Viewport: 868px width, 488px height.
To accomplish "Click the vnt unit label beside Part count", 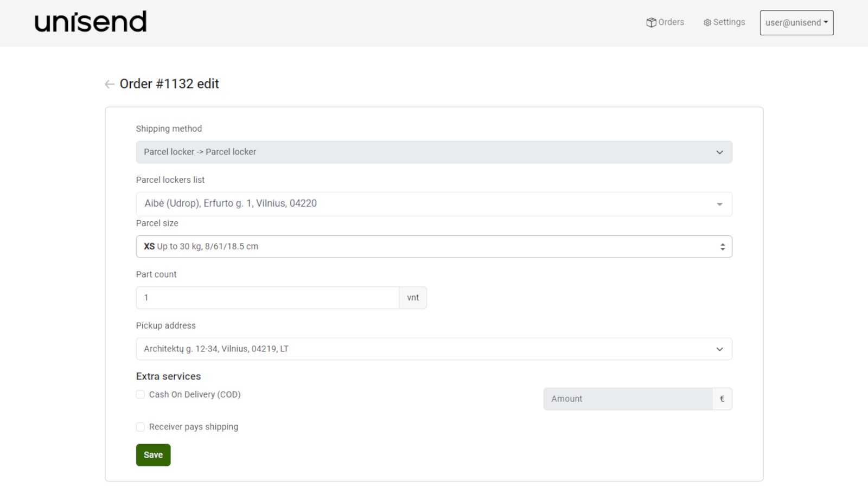I will [x=413, y=298].
